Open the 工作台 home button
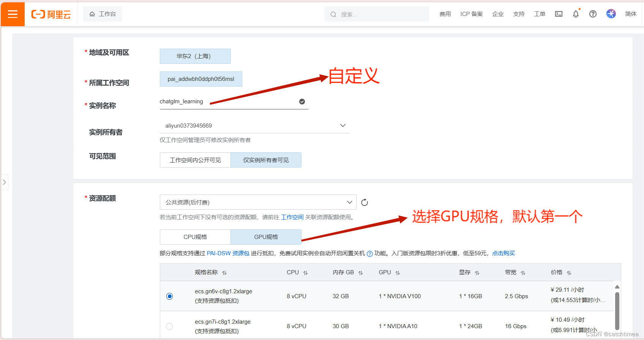The width and height of the screenshot is (644, 340). (x=103, y=14)
